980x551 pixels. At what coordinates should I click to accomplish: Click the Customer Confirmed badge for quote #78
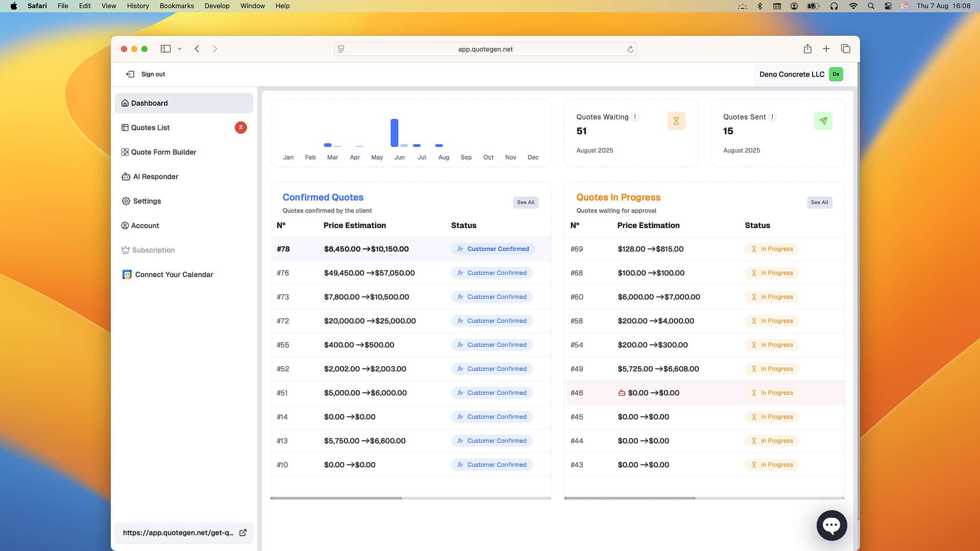pyautogui.click(x=493, y=249)
